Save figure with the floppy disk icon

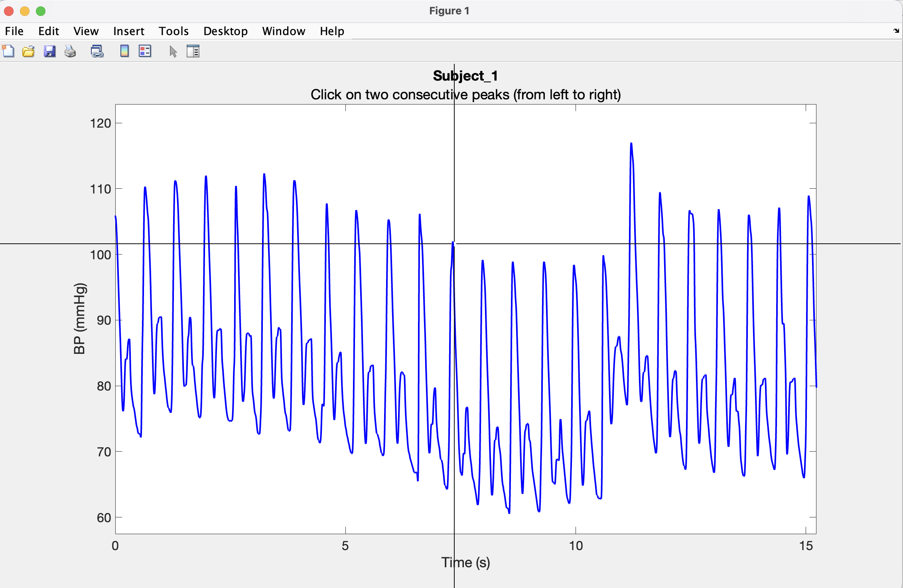49,51
